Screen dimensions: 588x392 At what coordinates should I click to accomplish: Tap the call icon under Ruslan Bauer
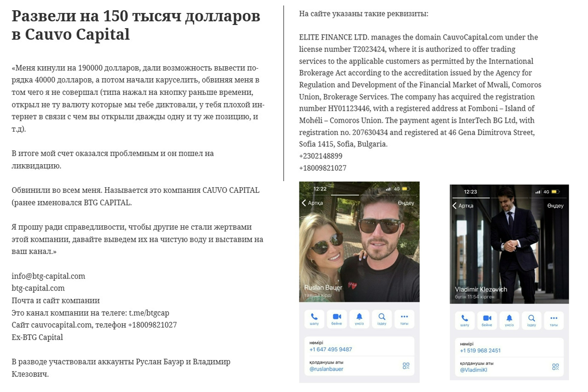pyautogui.click(x=314, y=319)
